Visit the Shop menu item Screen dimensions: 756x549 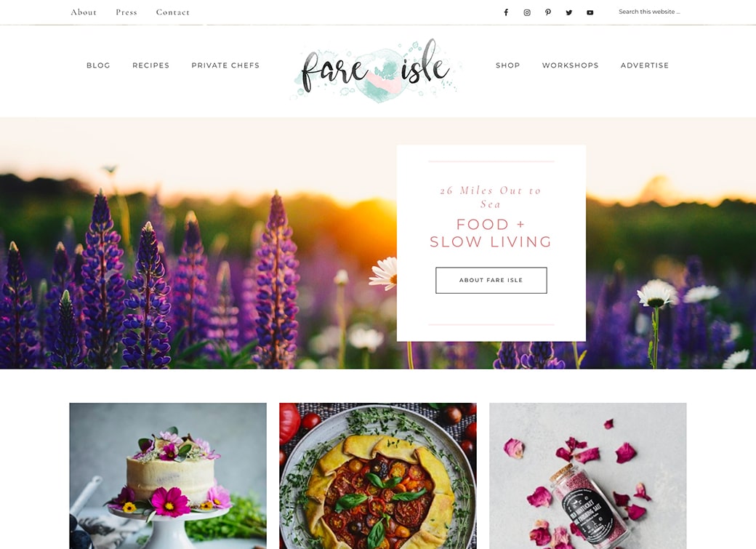(x=507, y=65)
